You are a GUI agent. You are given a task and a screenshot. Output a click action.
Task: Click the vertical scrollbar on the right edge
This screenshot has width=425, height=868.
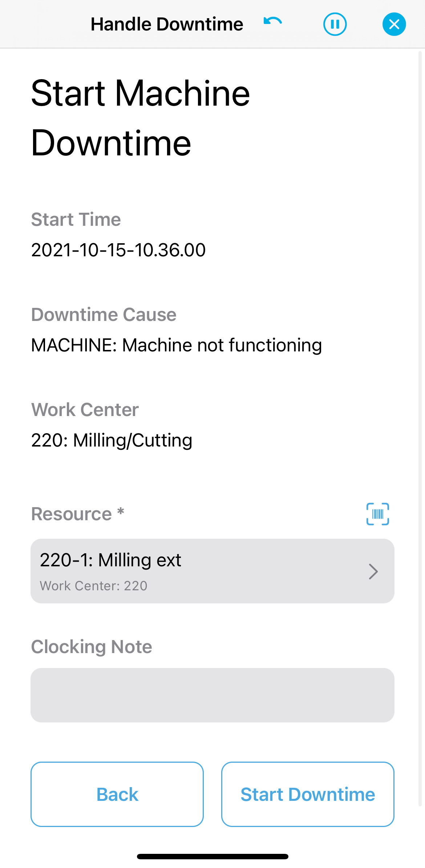tap(420, 428)
